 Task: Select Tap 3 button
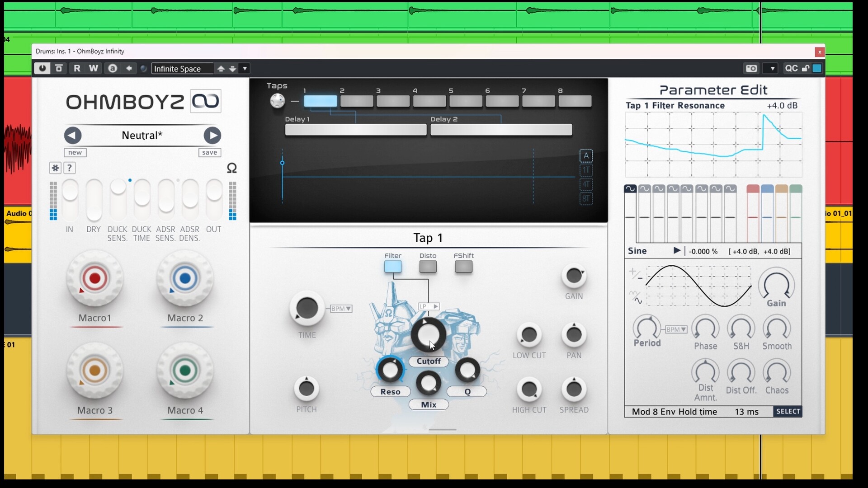tap(393, 101)
